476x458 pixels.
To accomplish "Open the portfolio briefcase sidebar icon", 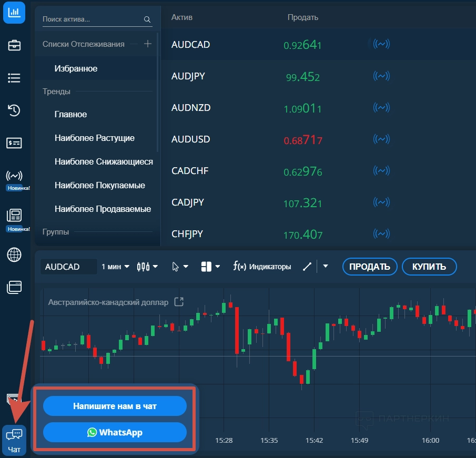I will (14, 46).
